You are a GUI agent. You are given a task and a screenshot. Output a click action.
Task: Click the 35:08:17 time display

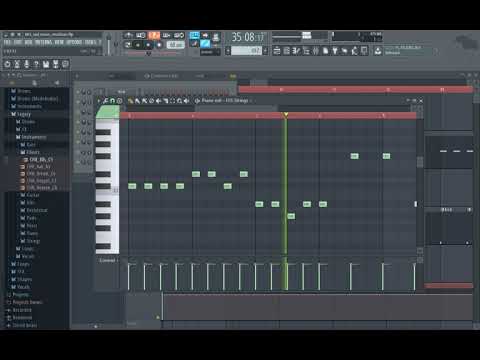248,37
